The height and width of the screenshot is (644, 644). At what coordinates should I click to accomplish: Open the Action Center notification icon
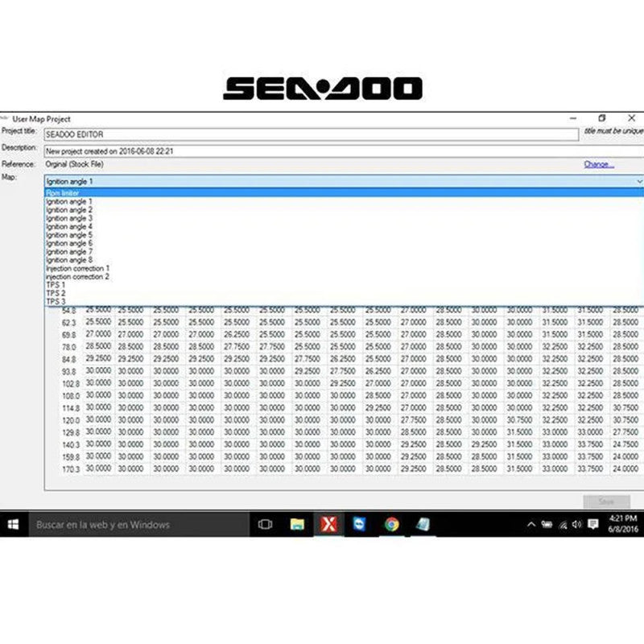tap(593, 525)
